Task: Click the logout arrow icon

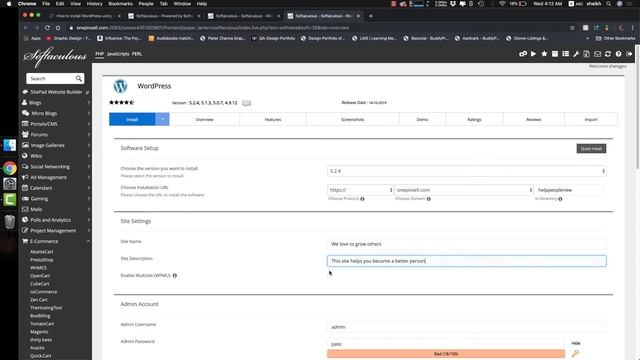Action: tap(629, 54)
